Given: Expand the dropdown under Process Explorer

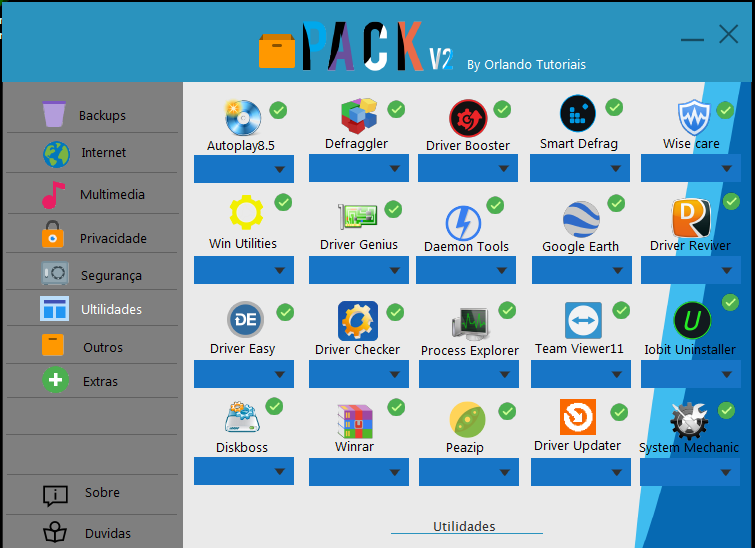Looking at the screenshot, I should tap(469, 374).
